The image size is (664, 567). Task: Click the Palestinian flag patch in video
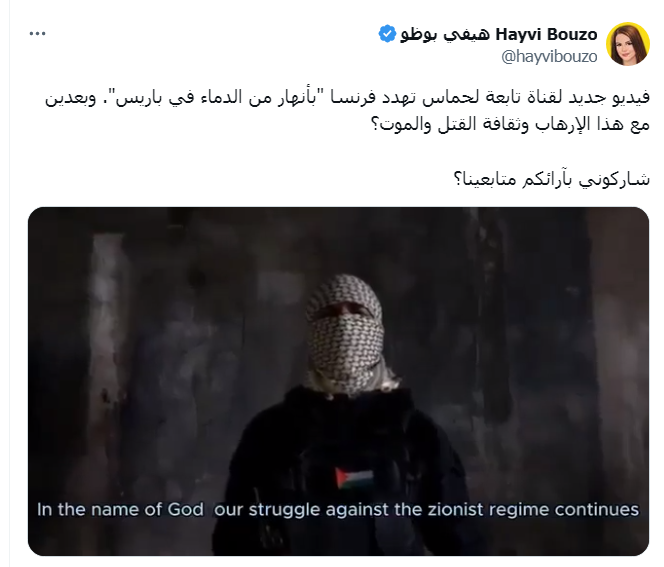click(354, 478)
